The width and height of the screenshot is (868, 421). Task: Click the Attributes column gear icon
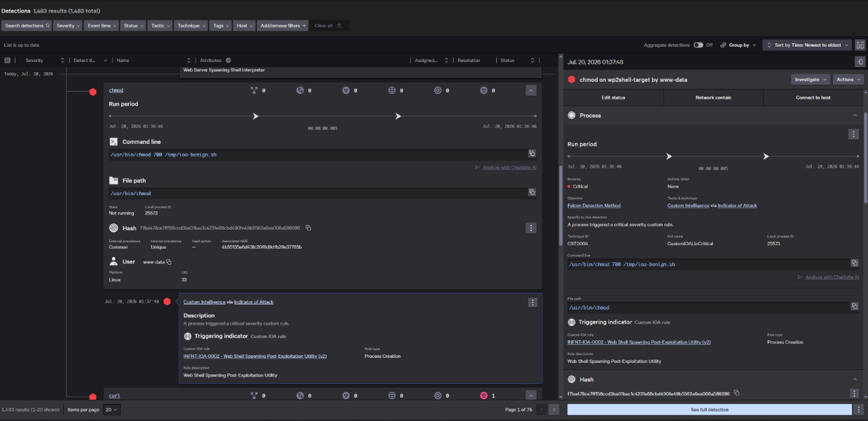[229, 60]
